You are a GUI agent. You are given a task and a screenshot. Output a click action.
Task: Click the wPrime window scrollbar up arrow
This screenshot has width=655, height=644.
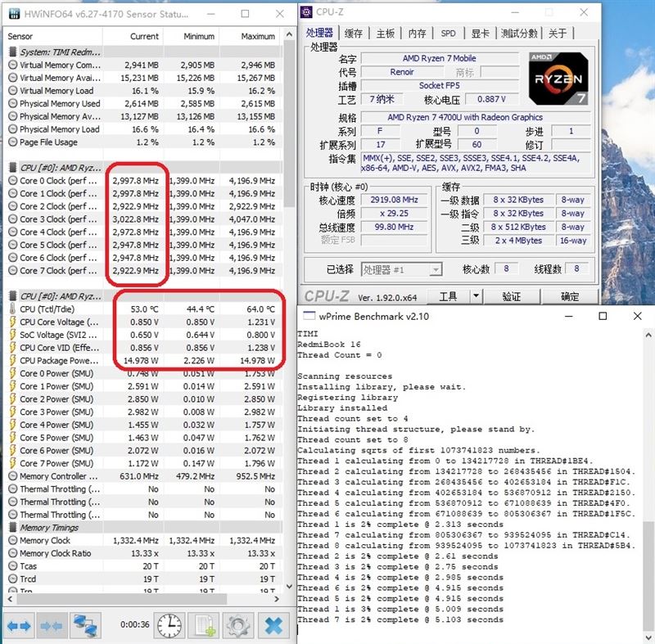point(648,335)
